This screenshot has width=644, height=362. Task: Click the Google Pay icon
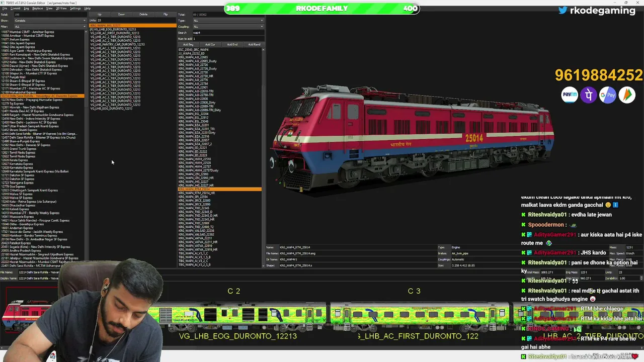(608, 95)
